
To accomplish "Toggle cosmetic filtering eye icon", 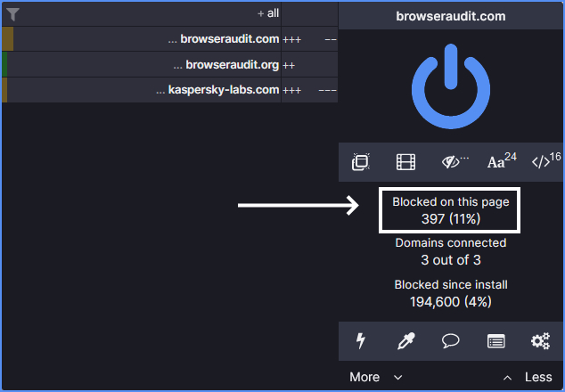I will click(454, 162).
